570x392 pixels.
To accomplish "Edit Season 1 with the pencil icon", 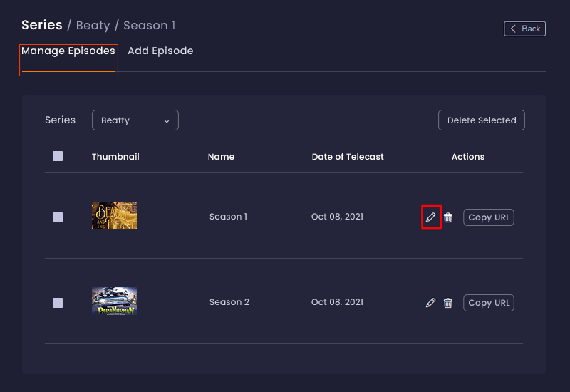I will pyautogui.click(x=430, y=217).
